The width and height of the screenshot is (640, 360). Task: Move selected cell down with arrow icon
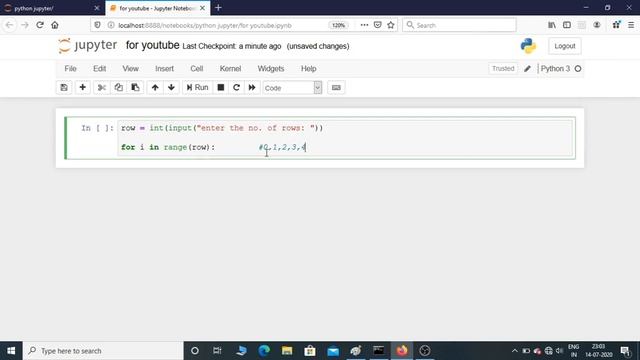point(171,87)
